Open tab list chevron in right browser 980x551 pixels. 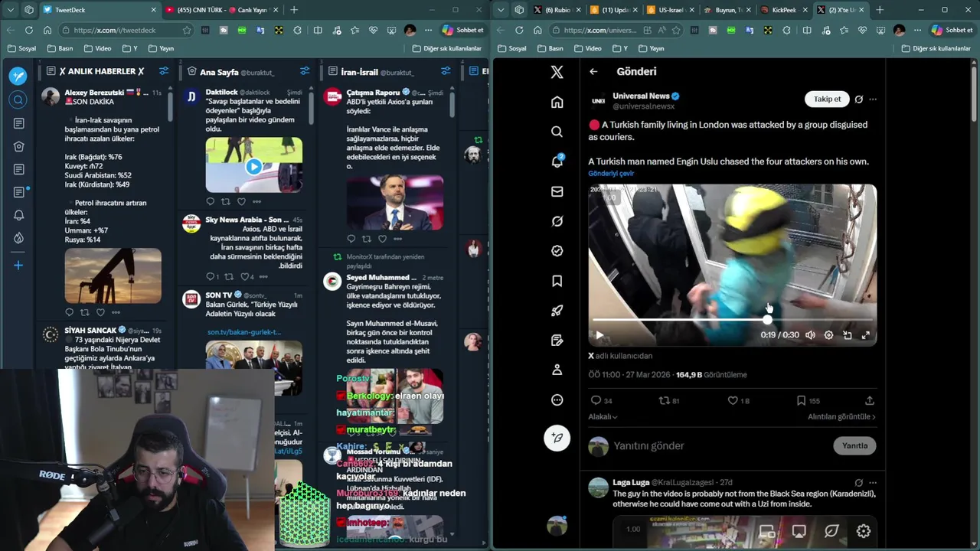click(501, 10)
